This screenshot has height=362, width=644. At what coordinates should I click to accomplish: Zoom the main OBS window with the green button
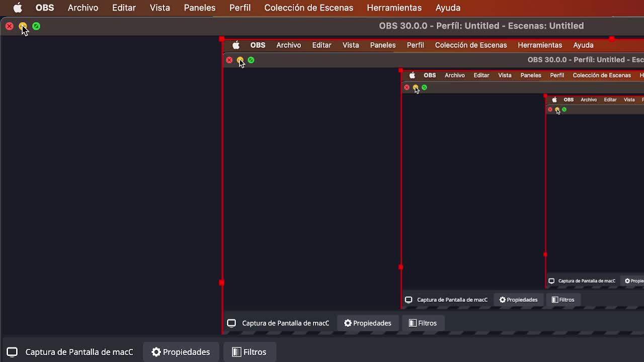pyautogui.click(x=36, y=26)
